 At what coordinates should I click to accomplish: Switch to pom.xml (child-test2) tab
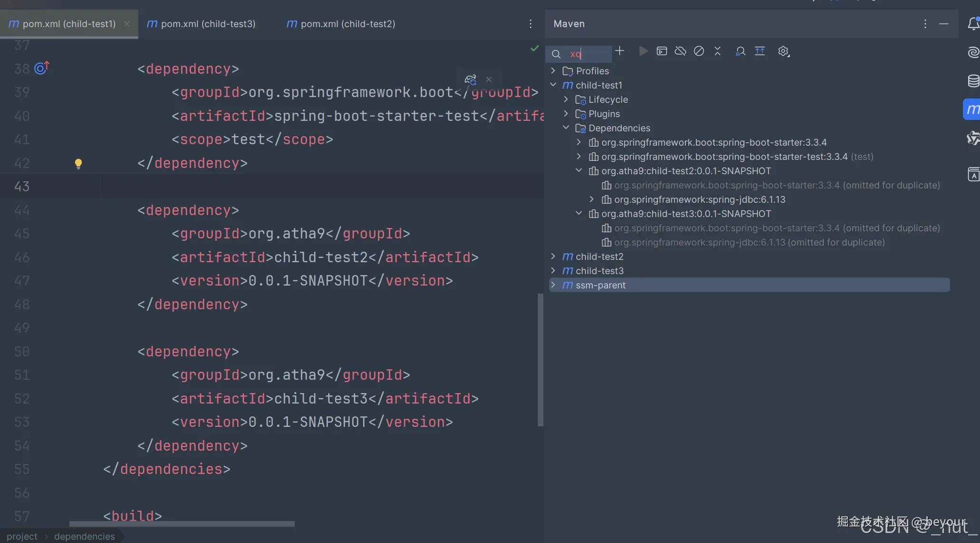pyautogui.click(x=348, y=24)
